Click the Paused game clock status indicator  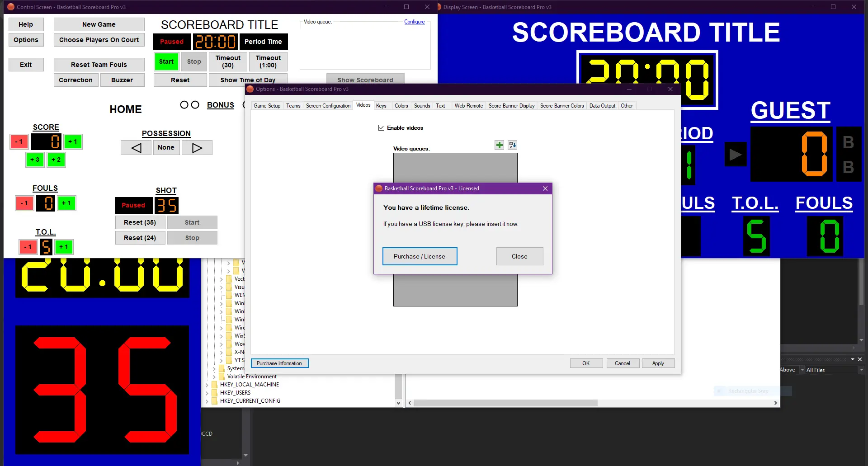(x=172, y=42)
